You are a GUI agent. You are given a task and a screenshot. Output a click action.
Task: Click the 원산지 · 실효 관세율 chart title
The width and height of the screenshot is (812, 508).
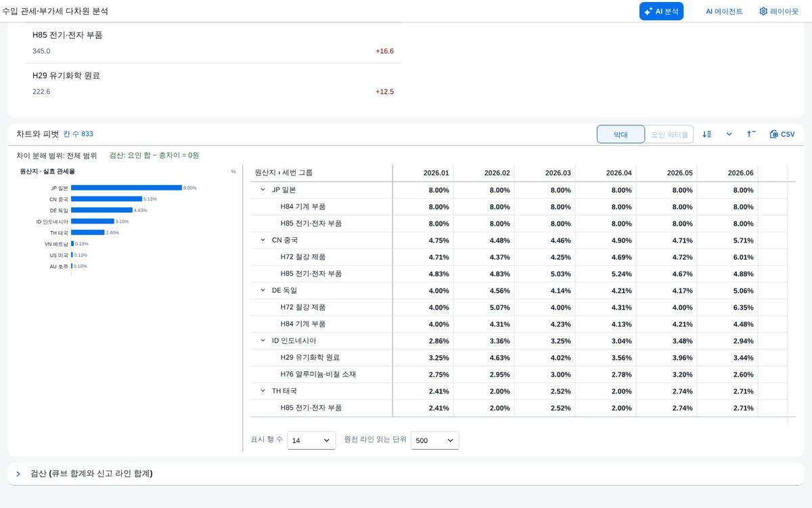click(x=47, y=171)
